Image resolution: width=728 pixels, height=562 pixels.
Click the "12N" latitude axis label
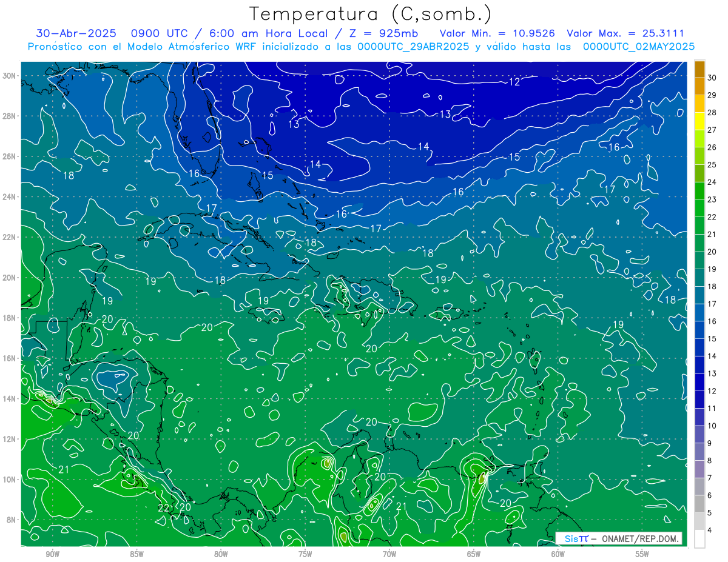click(10, 439)
